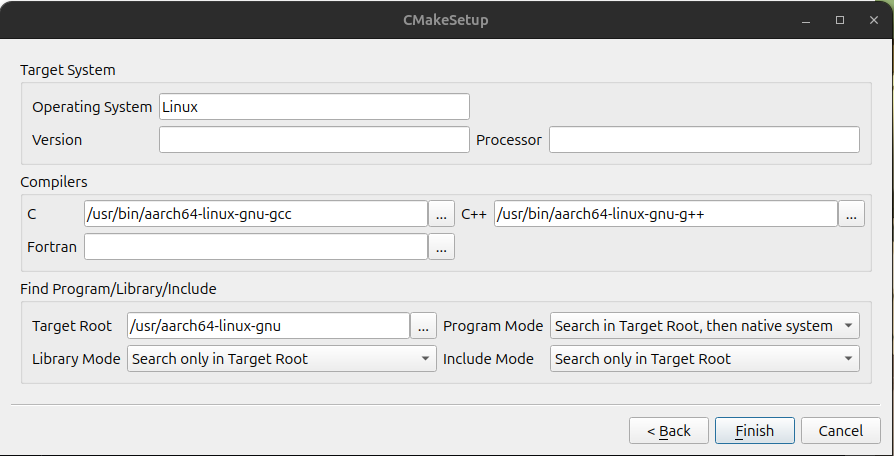The image size is (894, 456).
Task: Expand the Program Mode dropdown
Action: 705,325
